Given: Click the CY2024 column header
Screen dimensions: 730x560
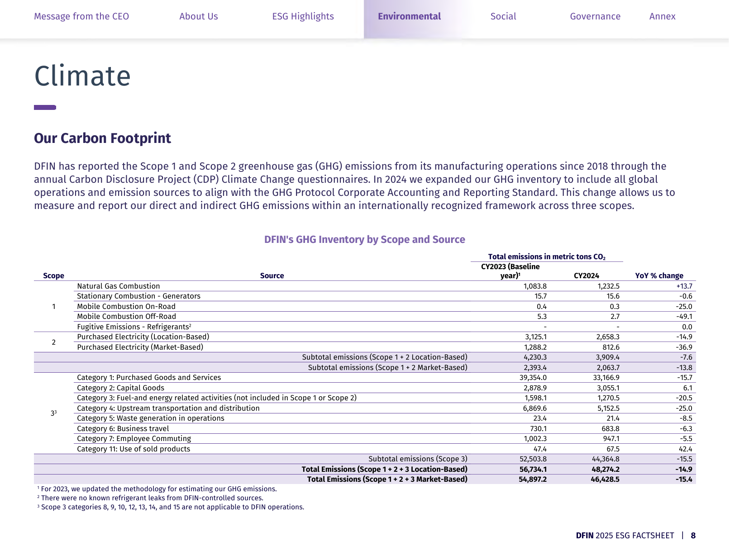Looking at the screenshot, I should click(x=587, y=276).
